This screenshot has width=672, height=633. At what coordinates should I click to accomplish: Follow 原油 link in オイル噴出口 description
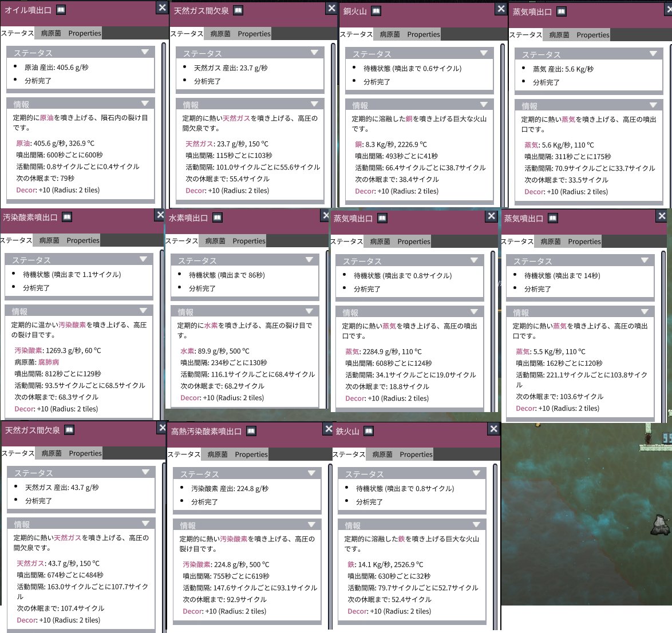[47, 117]
